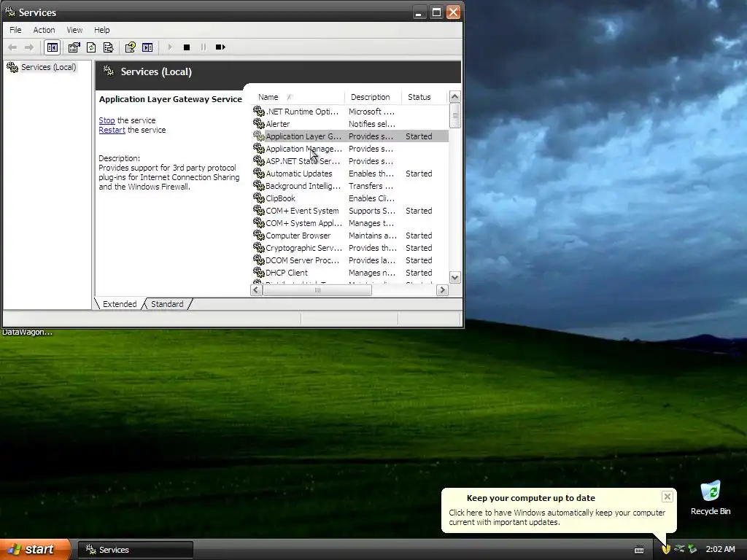Sort by the Name column header
Viewport: 747px width, 560px height.
(298, 97)
